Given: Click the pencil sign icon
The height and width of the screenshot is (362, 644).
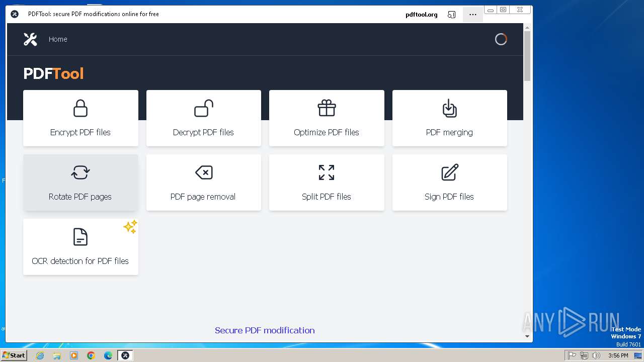Looking at the screenshot, I should click(450, 172).
